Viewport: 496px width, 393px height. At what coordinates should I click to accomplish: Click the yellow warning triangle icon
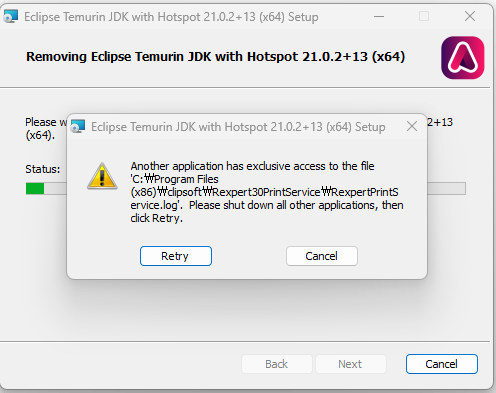102,176
